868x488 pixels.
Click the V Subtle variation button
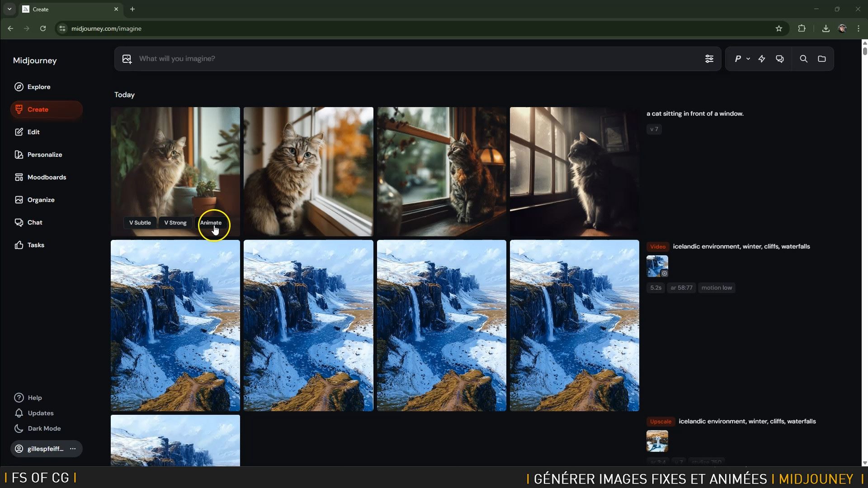click(140, 223)
